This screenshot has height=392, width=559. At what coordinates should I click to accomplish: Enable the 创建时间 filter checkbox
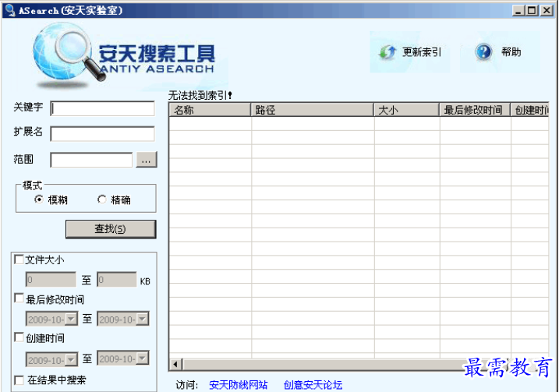tap(19, 337)
